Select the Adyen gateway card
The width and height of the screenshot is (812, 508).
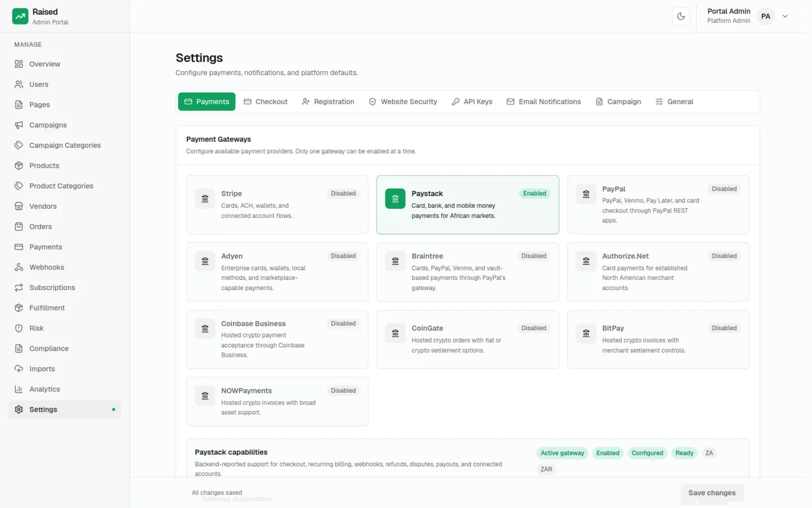coord(277,272)
